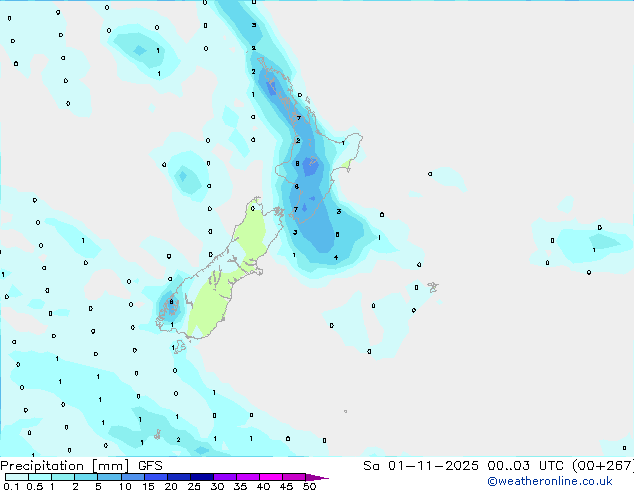The width and height of the screenshot is (634, 490).
Task: Click the 'GFS' model label
Action: click(150, 466)
